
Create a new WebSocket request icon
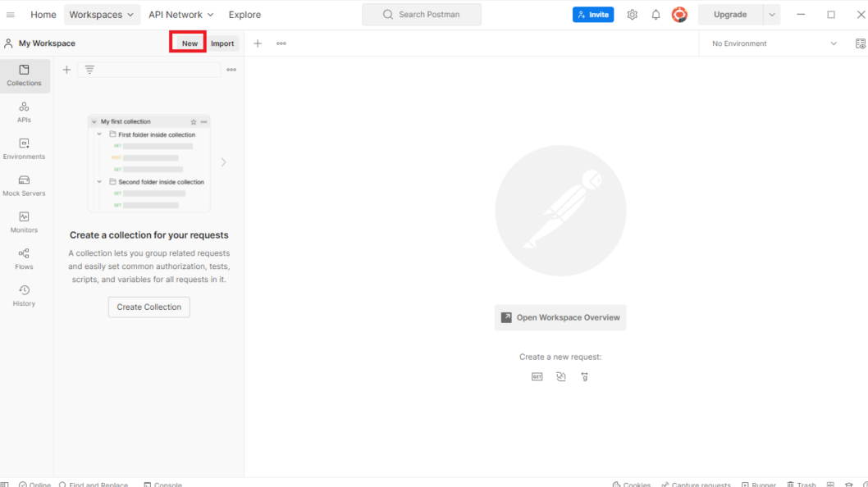coord(561,377)
